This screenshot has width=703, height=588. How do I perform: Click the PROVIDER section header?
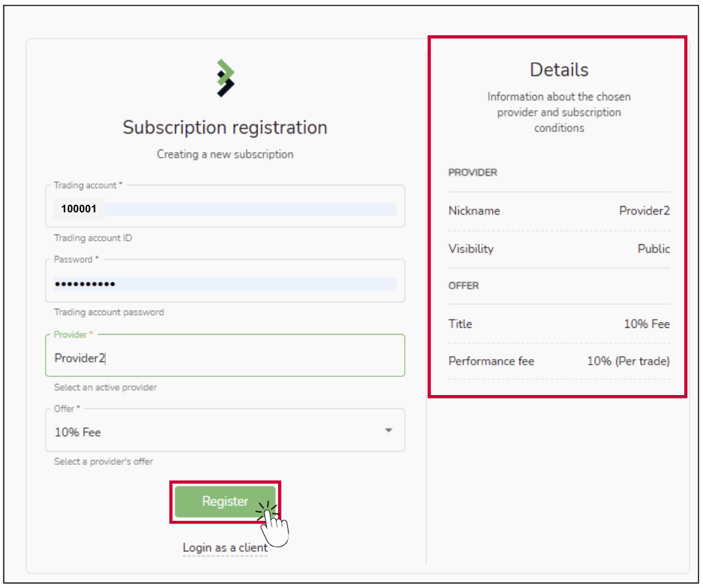[x=473, y=172]
